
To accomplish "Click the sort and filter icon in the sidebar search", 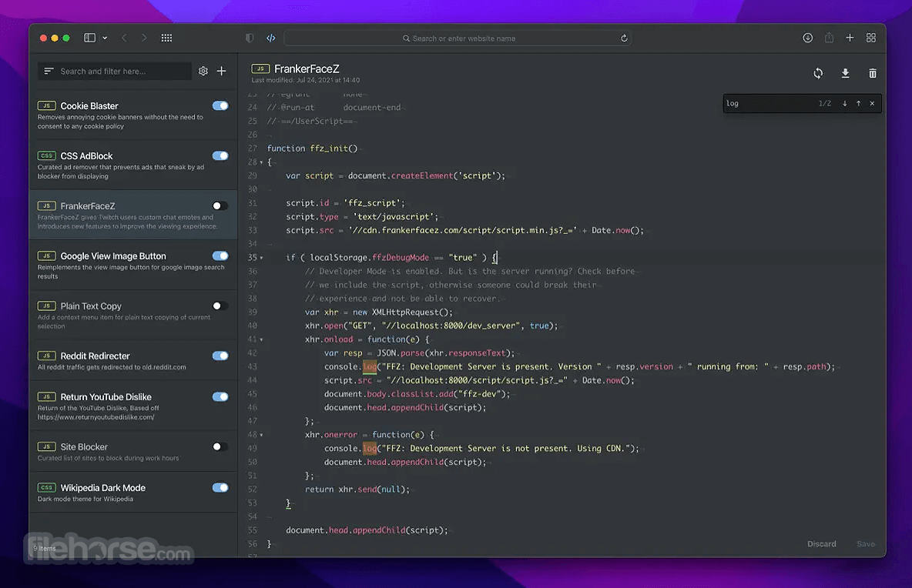I will tap(49, 71).
